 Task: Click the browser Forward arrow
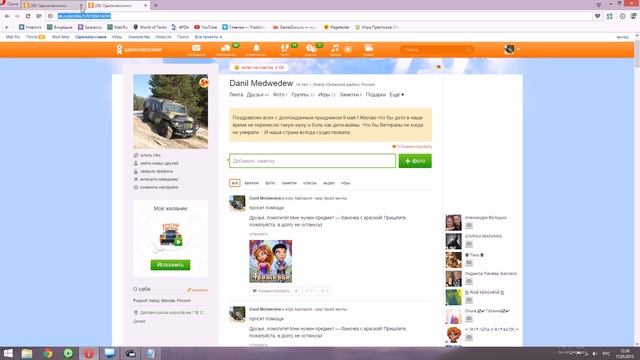pos(17,16)
